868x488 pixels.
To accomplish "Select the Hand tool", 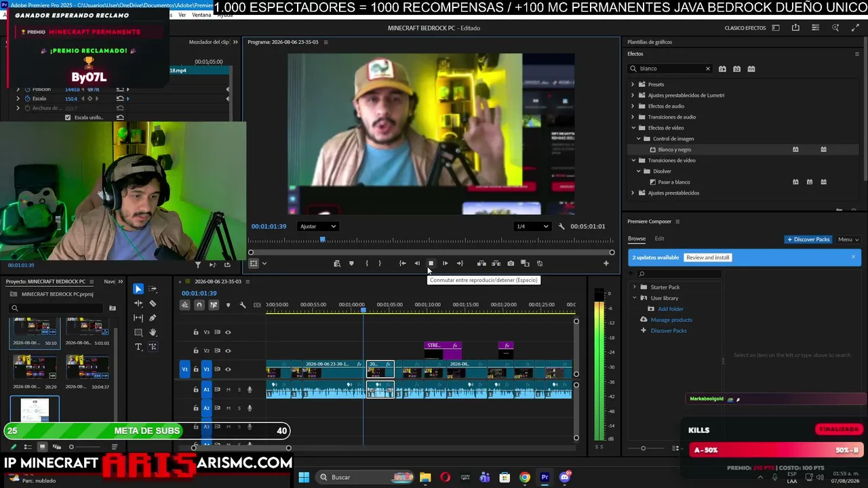I will [x=153, y=332].
